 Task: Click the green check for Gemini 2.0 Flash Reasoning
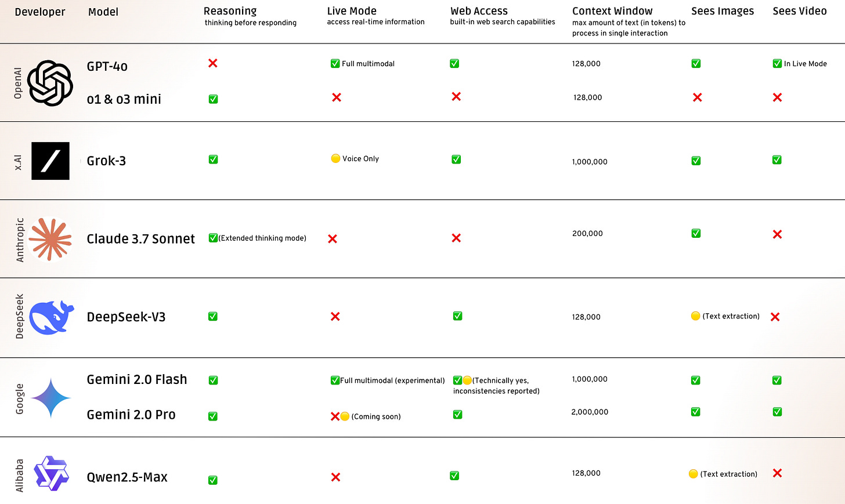point(213,380)
